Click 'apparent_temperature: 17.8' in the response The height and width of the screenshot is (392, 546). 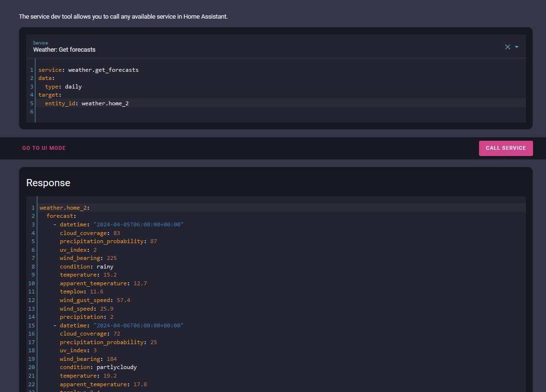point(103,384)
